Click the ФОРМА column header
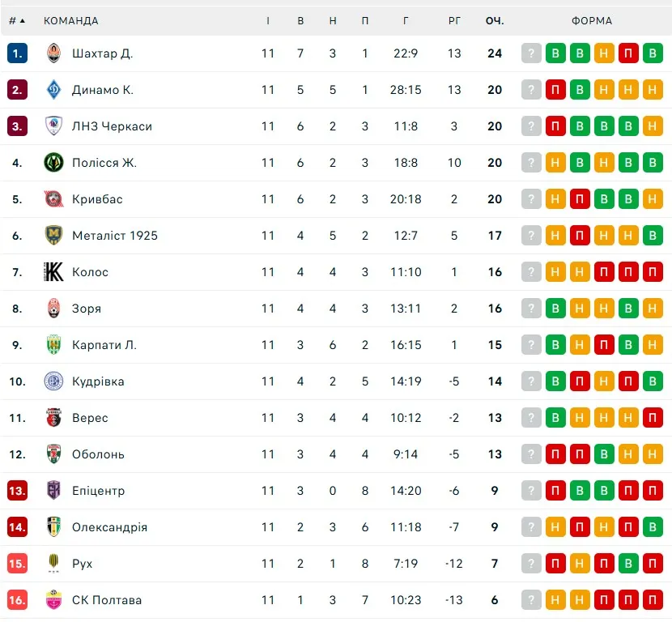This screenshot has height=622, width=672. click(x=592, y=20)
